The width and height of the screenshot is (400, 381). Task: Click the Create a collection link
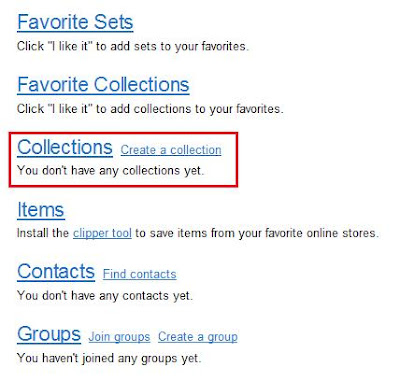171,150
